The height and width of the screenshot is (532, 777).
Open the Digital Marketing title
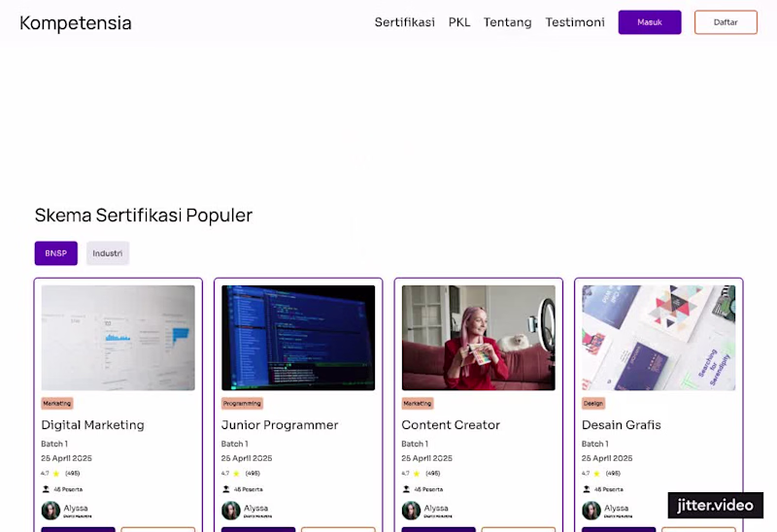pyautogui.click(x=92, y=425)
